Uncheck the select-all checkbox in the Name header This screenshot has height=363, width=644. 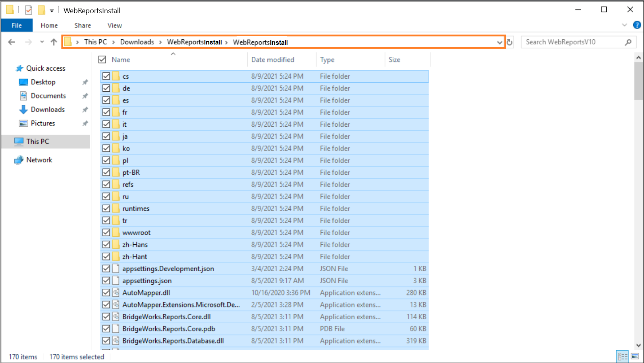click(x=102, y=59)
